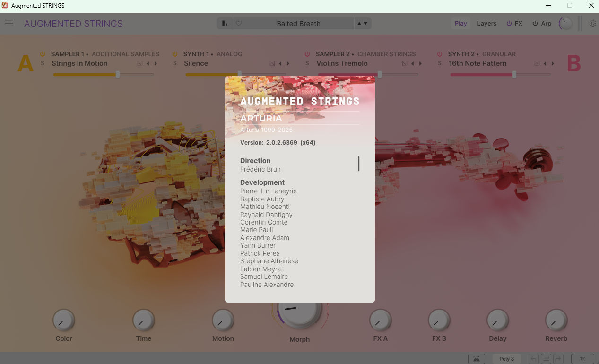
Task: Click the FX A macro knob
Action: click(381, 321)
